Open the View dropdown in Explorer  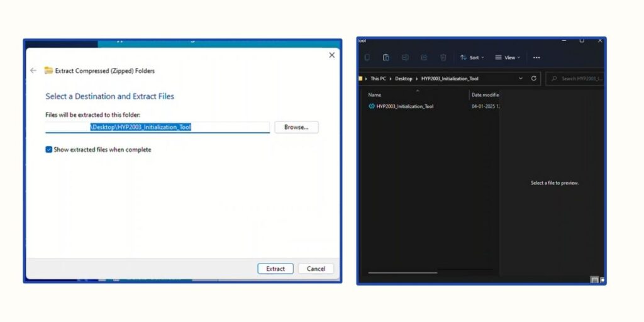pos(508,57)
